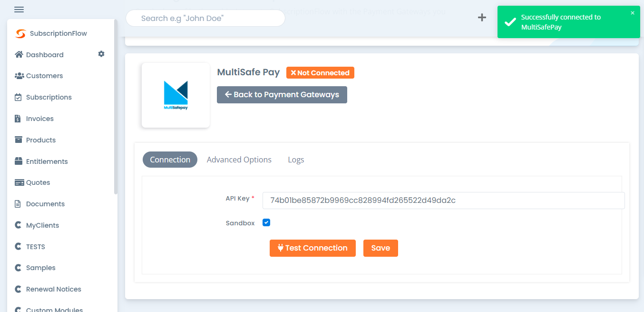This screenshot has height=312, width=644.
Task: Click the TESTS module icon
Action: 19,247
